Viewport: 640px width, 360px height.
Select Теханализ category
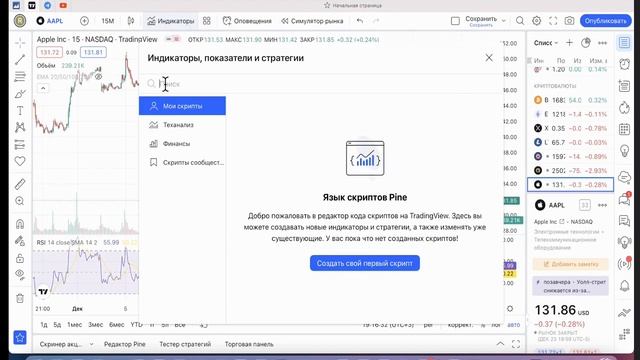(x=182, y=124)
